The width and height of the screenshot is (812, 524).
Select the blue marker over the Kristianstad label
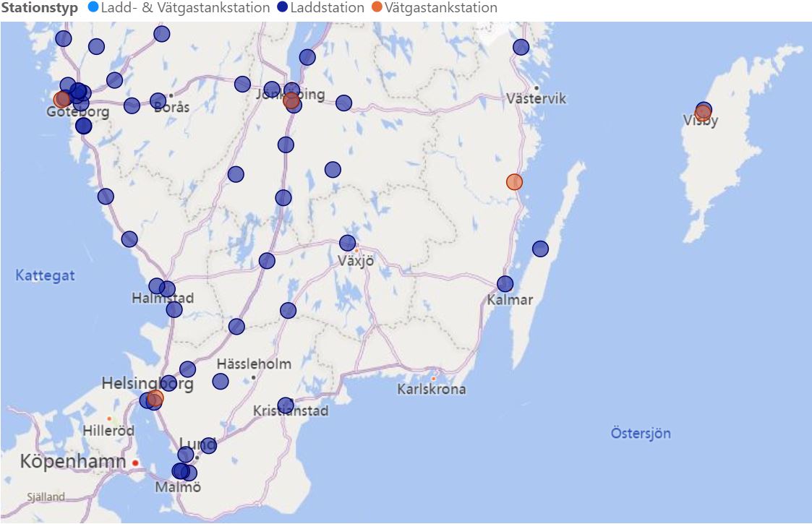[286, 405]
